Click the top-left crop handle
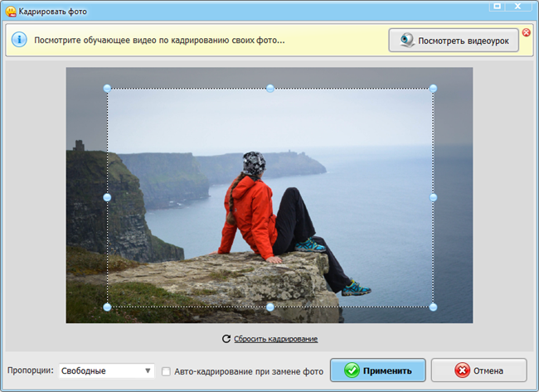The height and width of the screenshot is (392, 539). (107, 89)
